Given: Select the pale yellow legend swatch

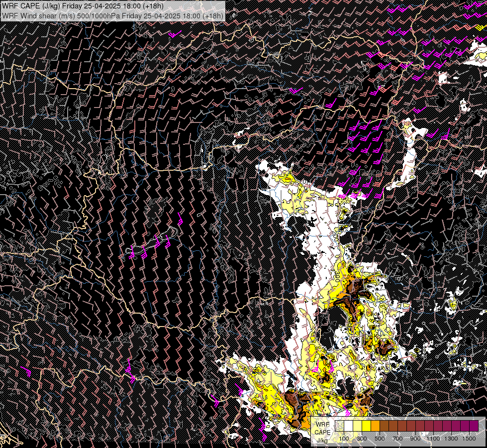Looking at the screenshot, I should [x=358, y=426].
